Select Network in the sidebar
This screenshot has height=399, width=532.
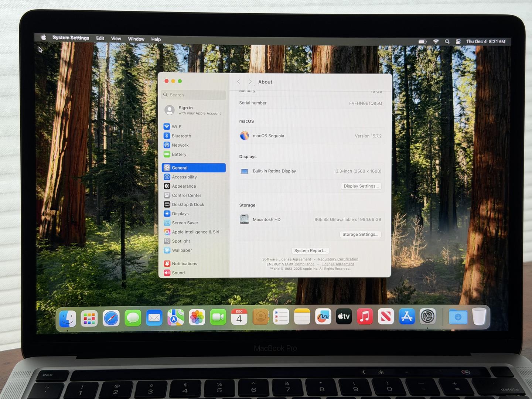click(194, 145)
